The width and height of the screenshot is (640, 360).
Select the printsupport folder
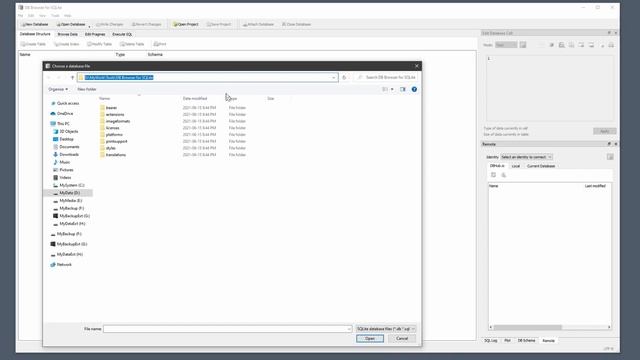click(116, 141)
